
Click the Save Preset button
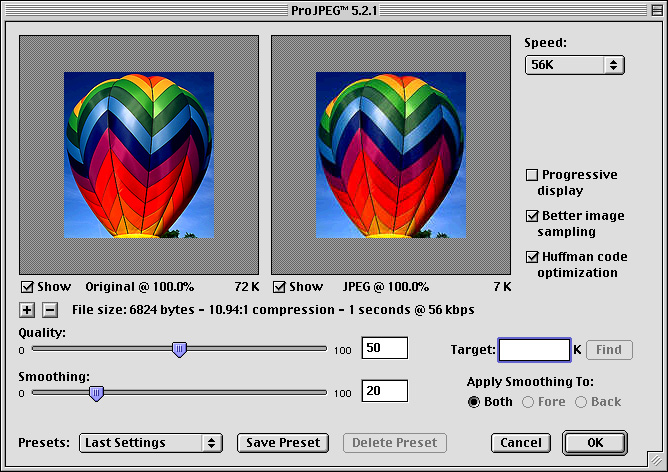[x=285, y=442]
